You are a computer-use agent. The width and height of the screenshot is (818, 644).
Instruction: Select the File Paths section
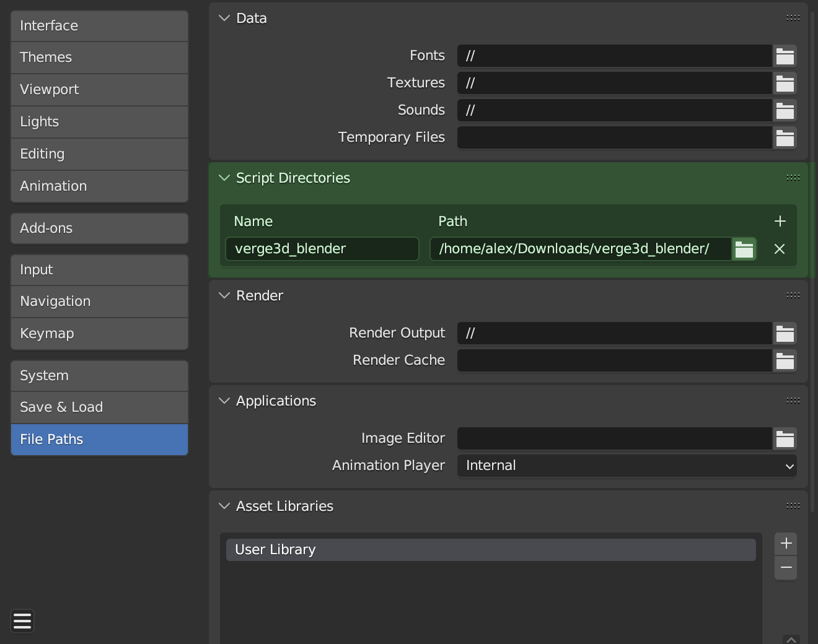coord(99,440)
